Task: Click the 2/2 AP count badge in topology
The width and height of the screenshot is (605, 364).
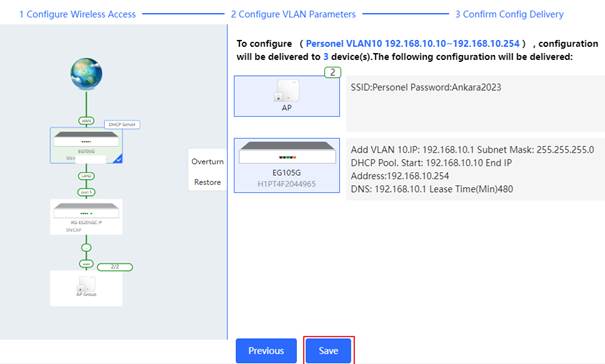Action: click(115, 267)
